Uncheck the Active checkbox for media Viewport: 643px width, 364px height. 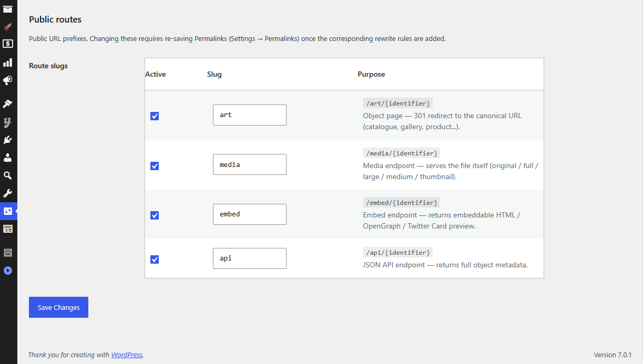pos(155,166)
